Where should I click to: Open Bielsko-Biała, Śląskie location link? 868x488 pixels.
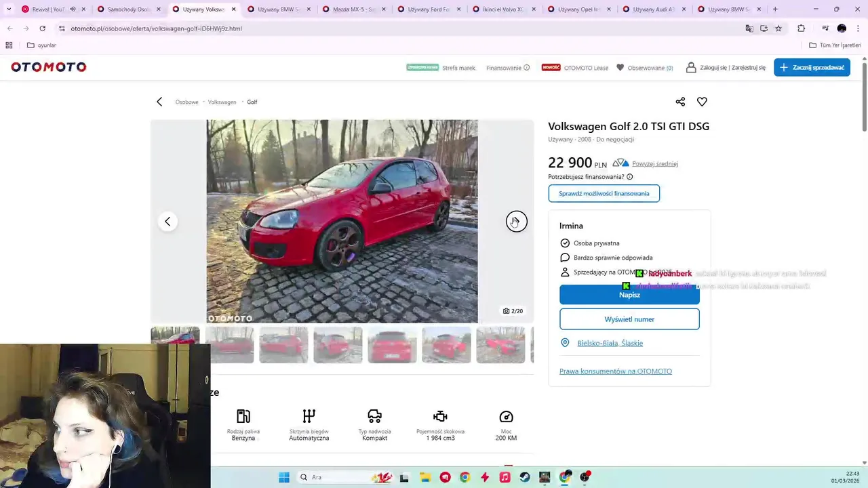tap(610, 343)
